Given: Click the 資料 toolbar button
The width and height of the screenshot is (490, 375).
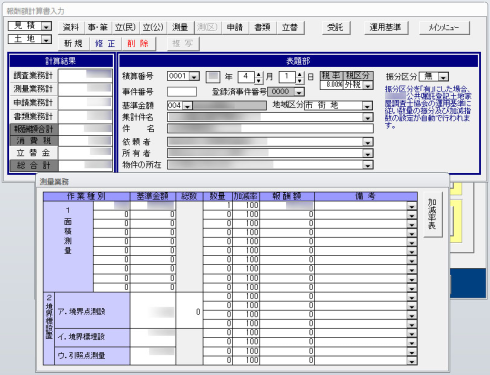Looking at the screenshot, I should (x=71, y=27).
